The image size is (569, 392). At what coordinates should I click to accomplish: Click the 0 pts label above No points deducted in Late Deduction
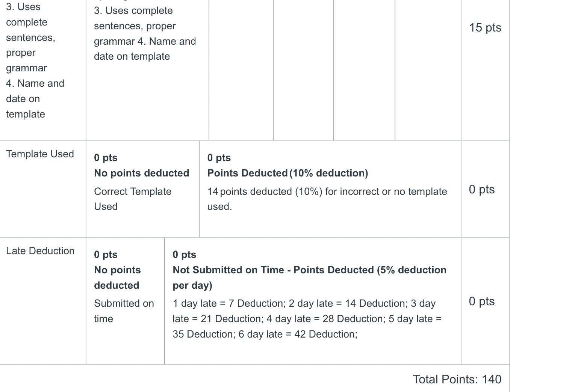point(106,255)
